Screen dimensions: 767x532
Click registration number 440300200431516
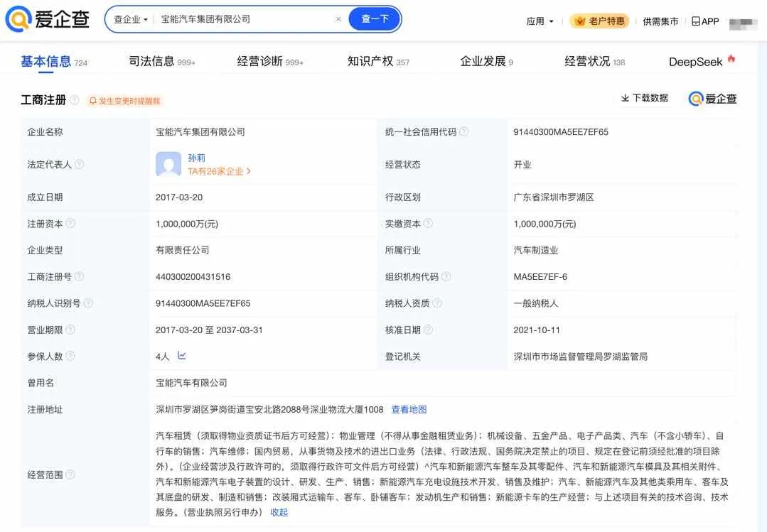193,277
